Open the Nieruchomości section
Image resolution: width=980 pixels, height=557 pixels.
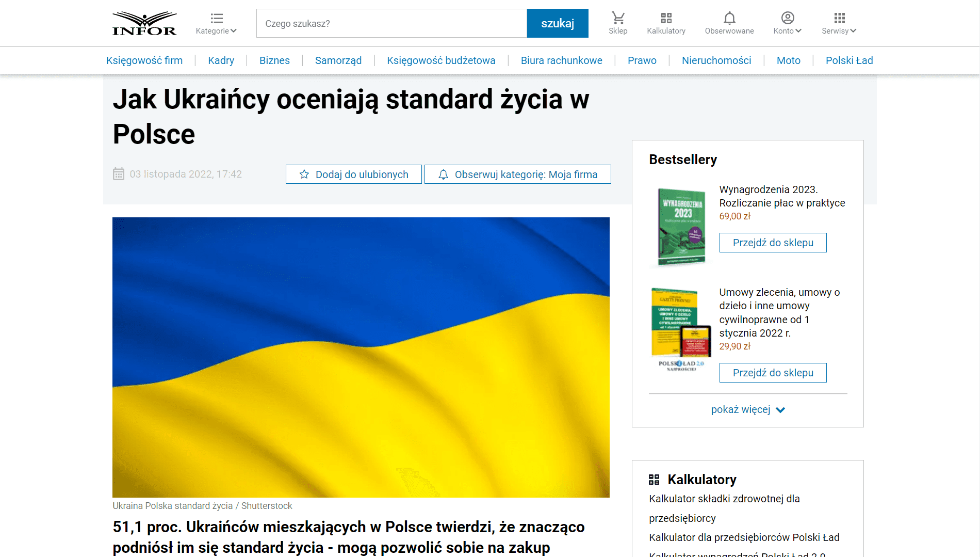tap(716, 60)
